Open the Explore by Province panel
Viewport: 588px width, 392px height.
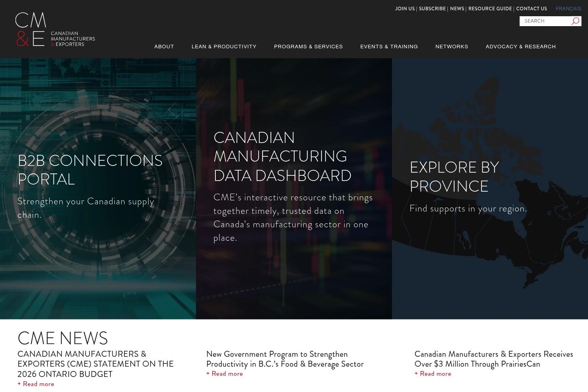click(x=490, y=188)
